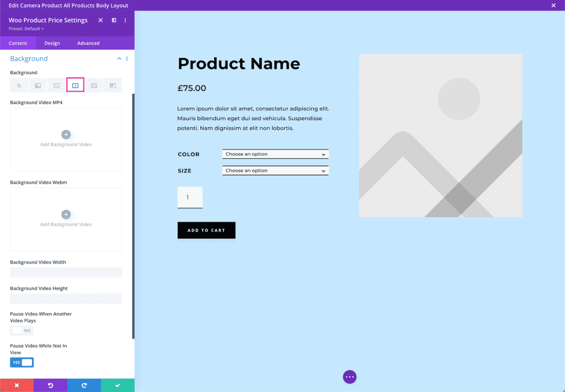Open the Color Choose an option dropdown
This screenshot has height=392, width=565.
[x=275, y=154]
